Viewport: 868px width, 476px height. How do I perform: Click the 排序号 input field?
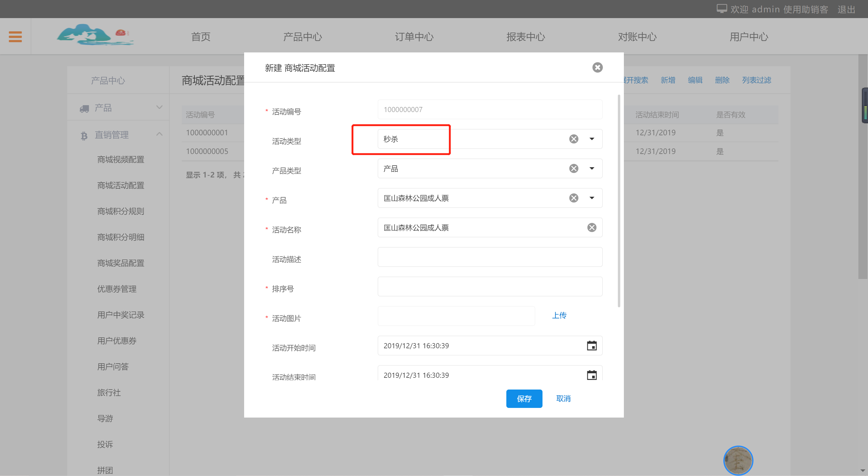coord(489,287)
